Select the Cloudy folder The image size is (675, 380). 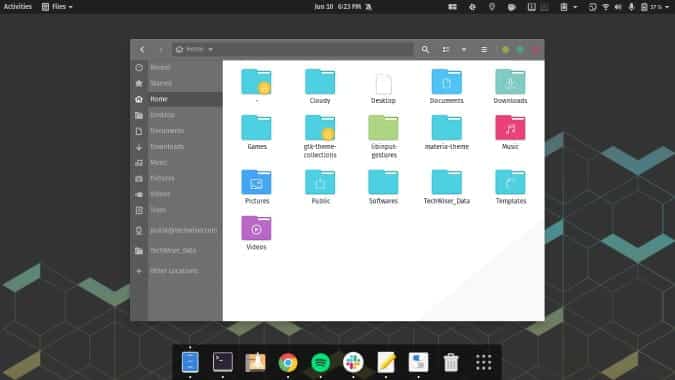[x=320, y=86]
